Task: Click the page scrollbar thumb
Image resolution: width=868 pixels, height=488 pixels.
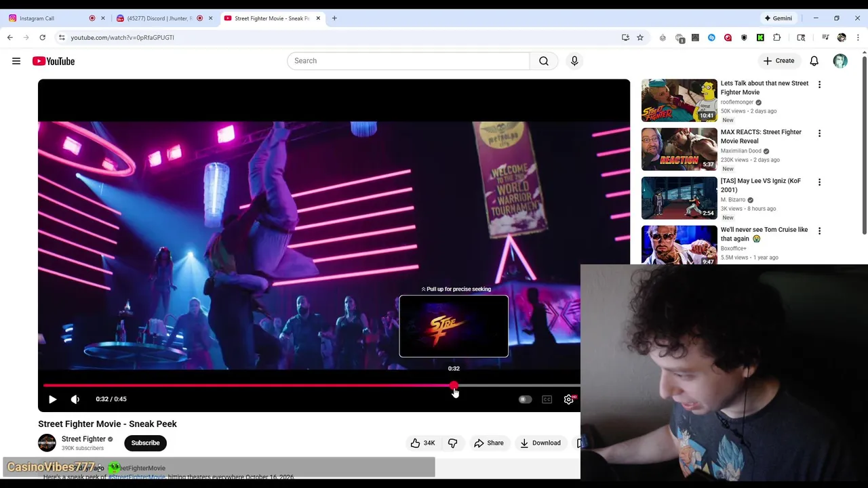Action: (865, 146)
